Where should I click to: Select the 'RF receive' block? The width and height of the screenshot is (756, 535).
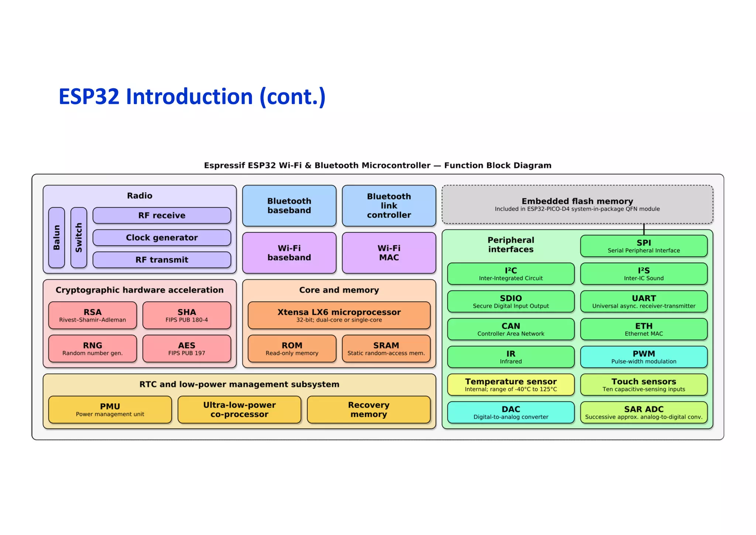(162, 215)
